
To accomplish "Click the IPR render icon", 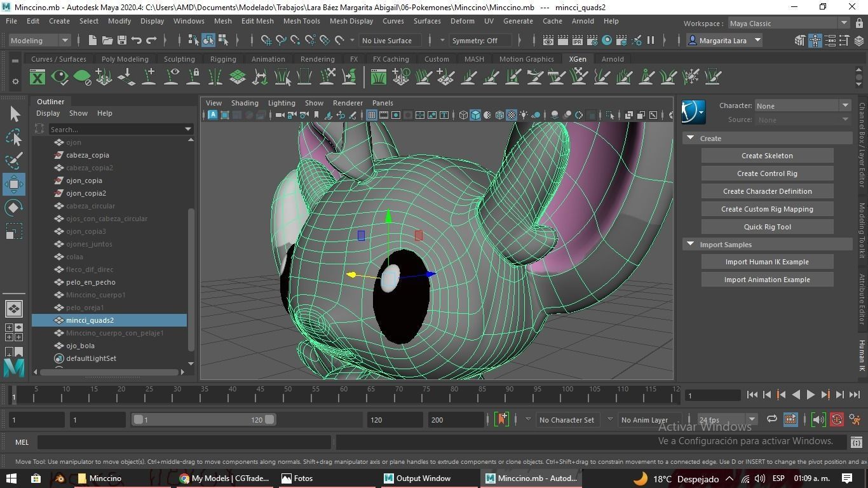I will coord(578,40).
